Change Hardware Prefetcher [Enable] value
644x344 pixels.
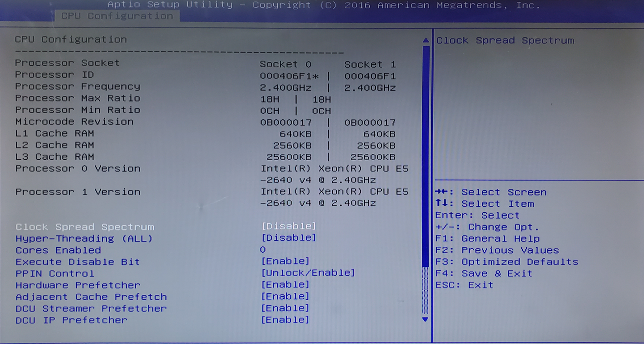coord(285,285)
